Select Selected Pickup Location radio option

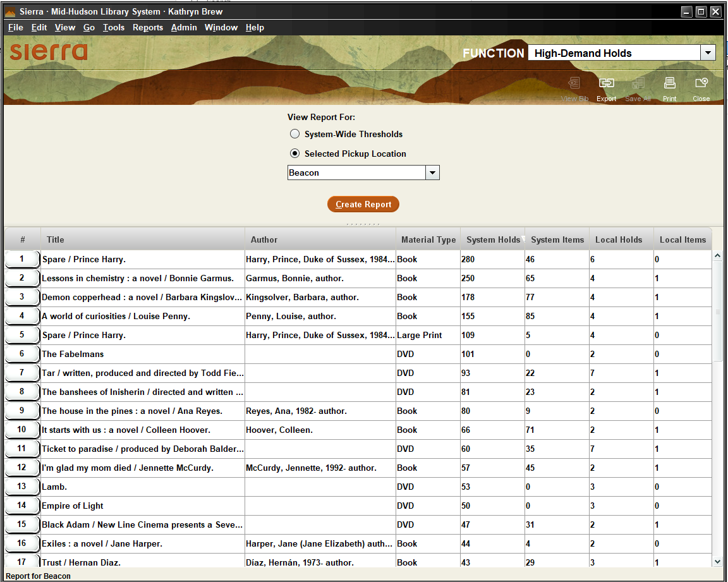click(x=294, y=153)
